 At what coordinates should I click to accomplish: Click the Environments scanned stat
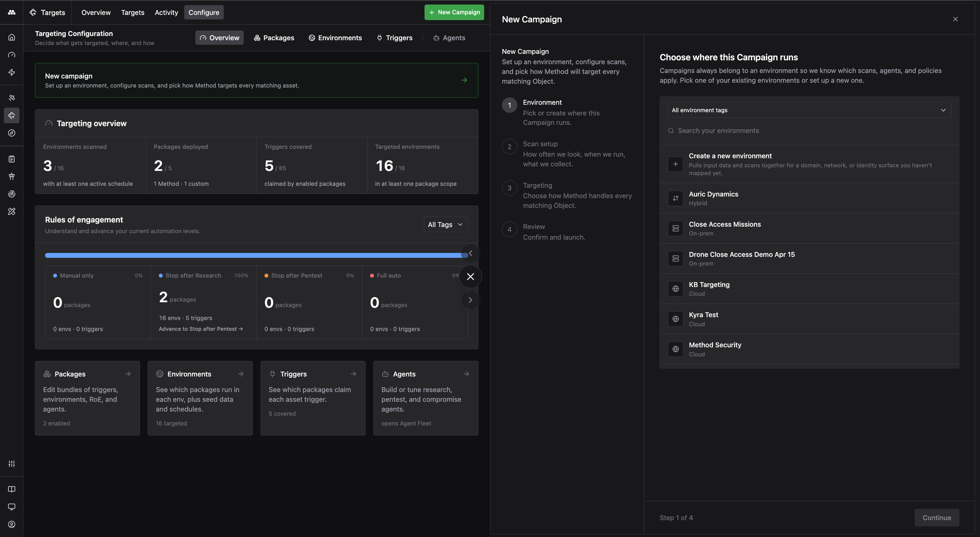(x=90, y=165)
